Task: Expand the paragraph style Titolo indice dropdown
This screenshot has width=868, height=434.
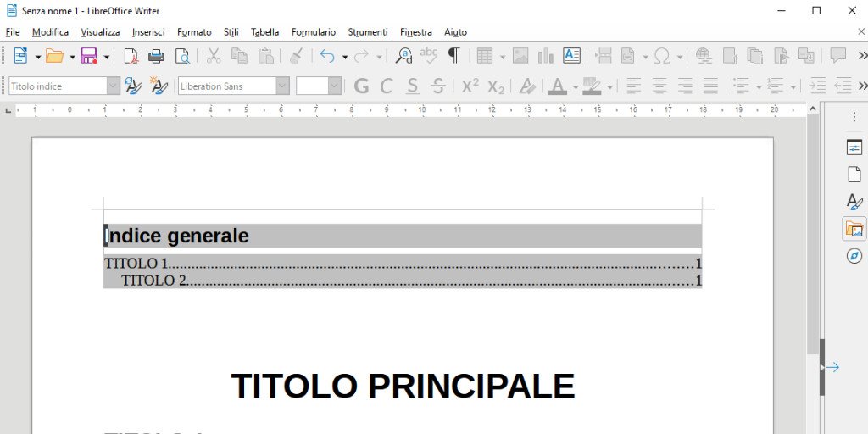Action: 113,86
